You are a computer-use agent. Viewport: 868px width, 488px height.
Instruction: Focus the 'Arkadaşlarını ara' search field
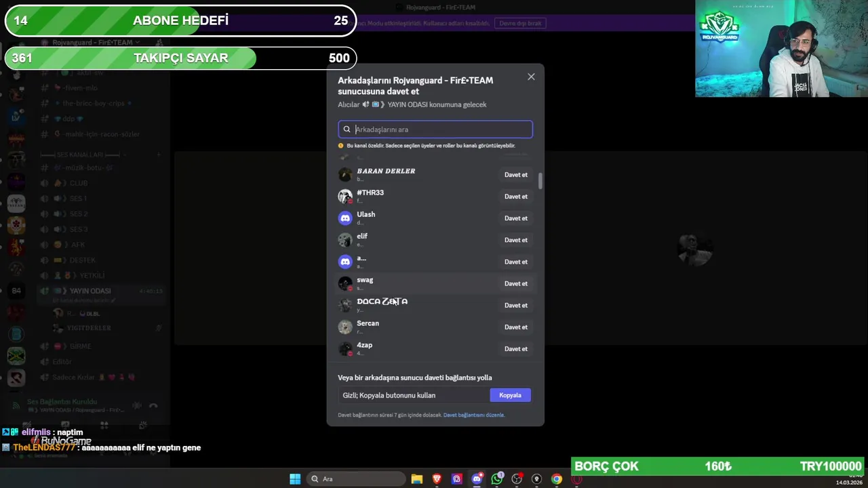pyautogui.click(x=435, y=129)
